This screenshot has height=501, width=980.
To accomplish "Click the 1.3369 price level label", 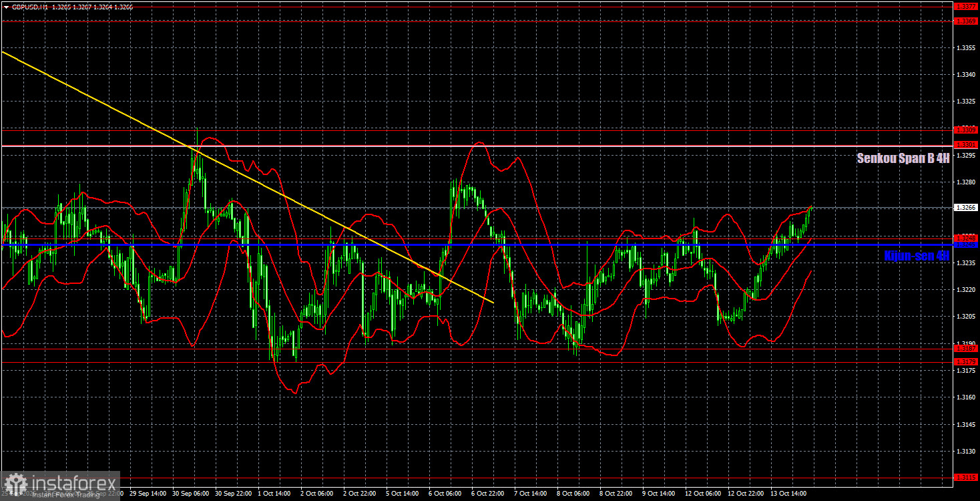I will click(x=967, y=21).
